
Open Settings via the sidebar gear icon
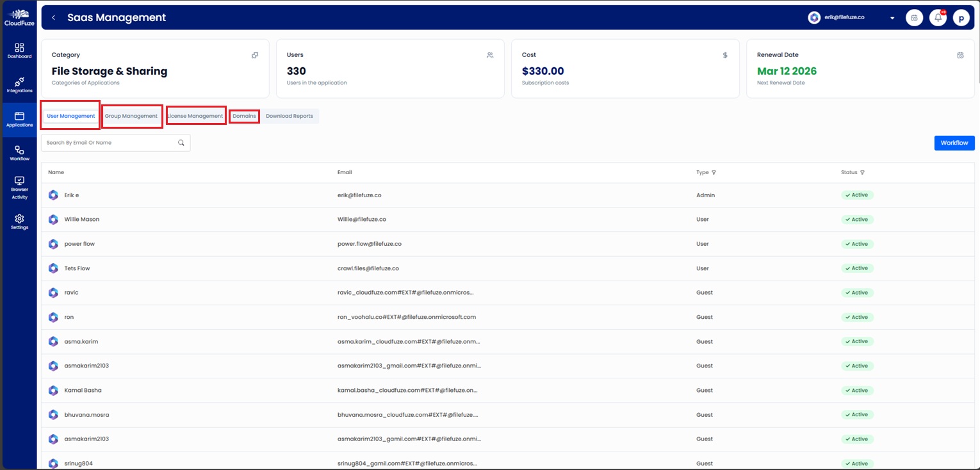(x=19, y=222)
